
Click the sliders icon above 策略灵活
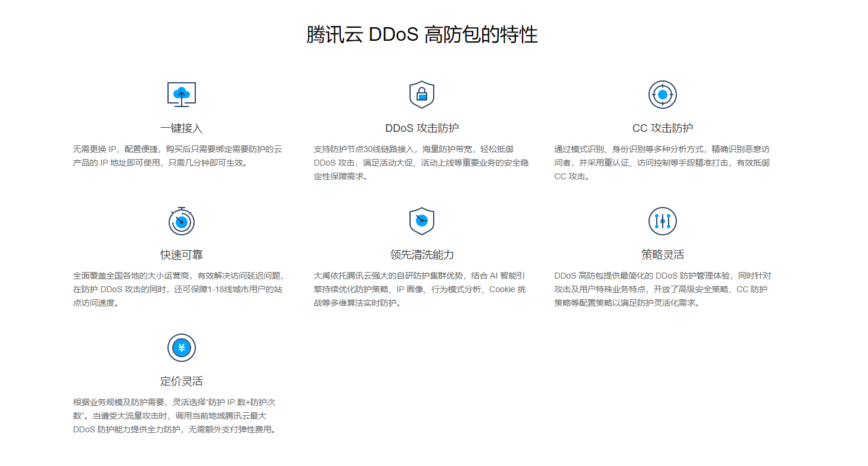[663, 221]
